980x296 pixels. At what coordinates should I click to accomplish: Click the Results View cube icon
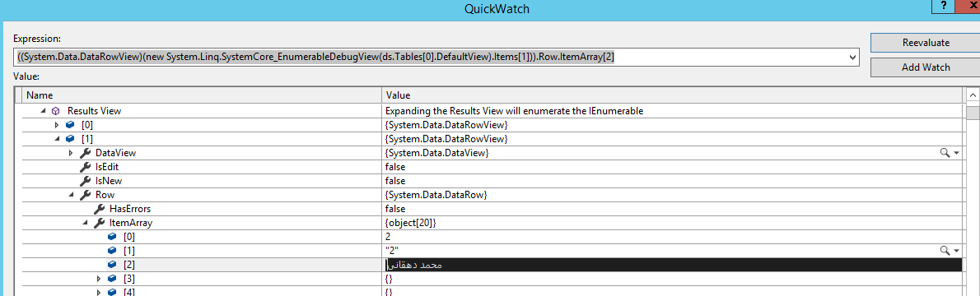[x=56, y=110]
